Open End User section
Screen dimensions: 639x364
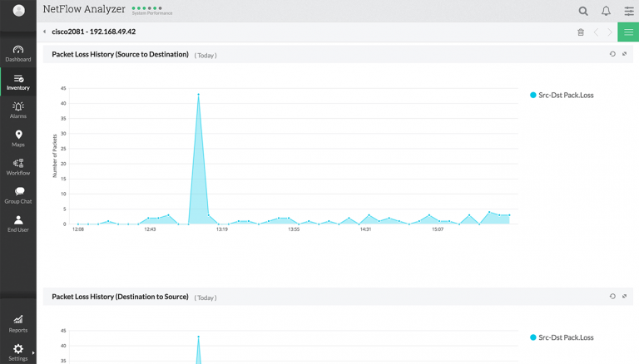point(18,224)
